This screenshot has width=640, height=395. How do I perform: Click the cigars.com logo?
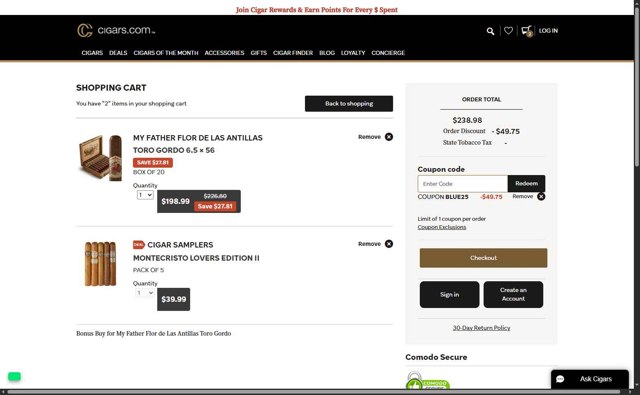click(x=116, y=30)
